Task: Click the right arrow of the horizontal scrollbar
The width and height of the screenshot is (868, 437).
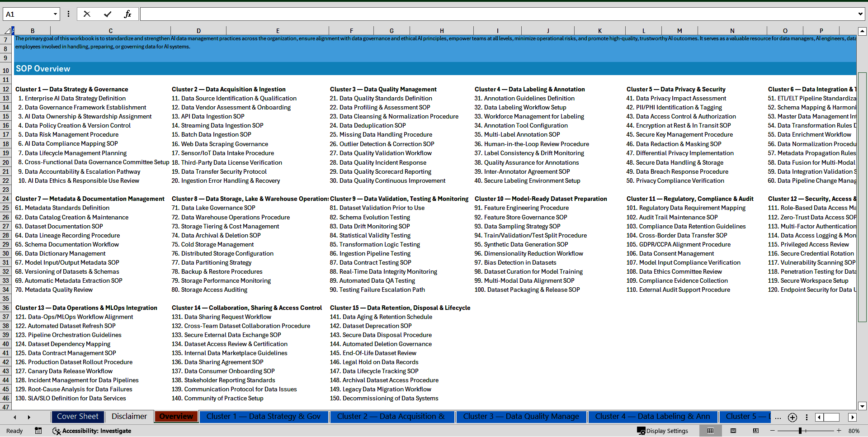Action: click(x=853, y=417)
